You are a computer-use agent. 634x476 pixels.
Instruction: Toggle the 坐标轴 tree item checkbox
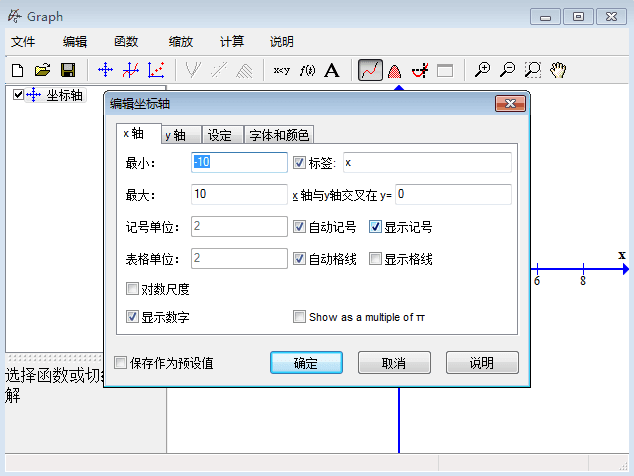(18, 95)
